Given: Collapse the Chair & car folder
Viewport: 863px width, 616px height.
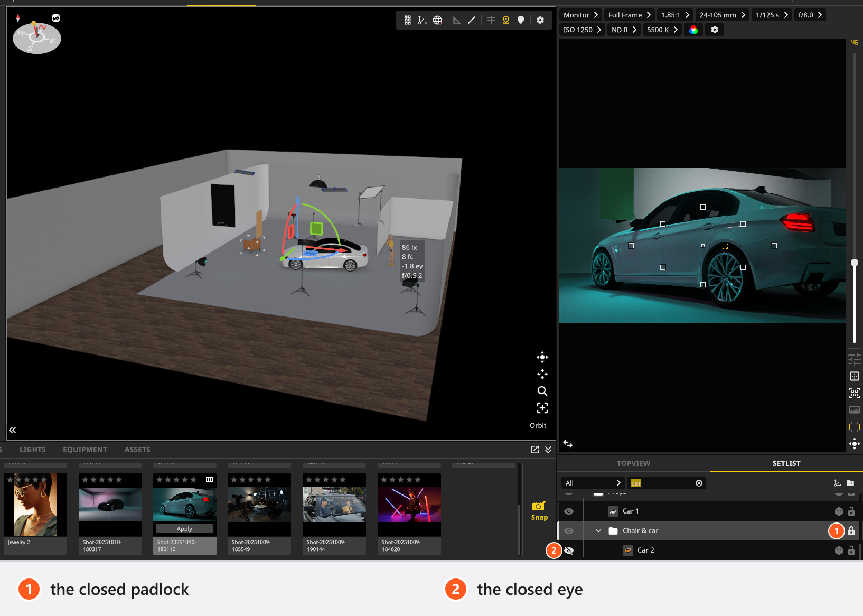Looking at the screenshot, I should (598, 530).
